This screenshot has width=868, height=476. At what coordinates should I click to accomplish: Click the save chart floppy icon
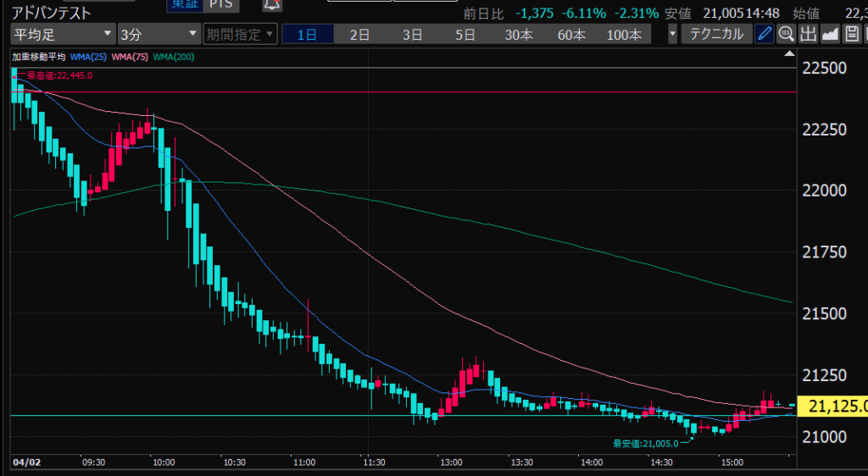point(851,34)
